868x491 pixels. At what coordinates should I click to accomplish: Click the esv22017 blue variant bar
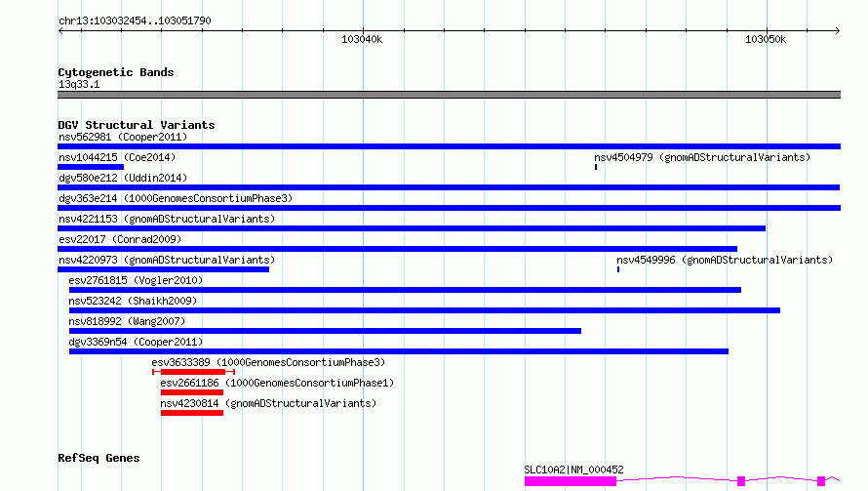pyautogui.click(x=398, y=249)
